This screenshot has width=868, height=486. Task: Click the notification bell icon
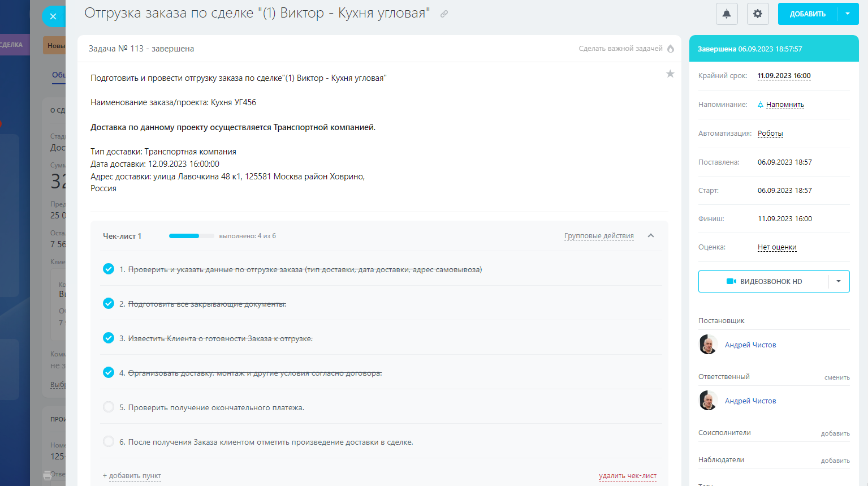(727, 14)
